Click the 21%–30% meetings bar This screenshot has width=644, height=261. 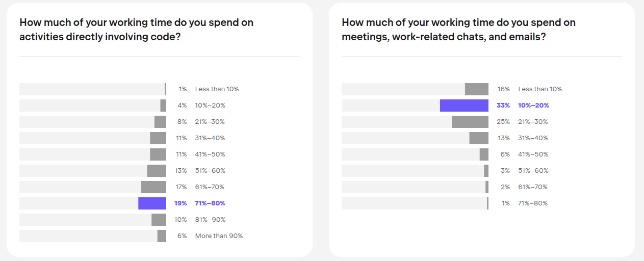pos(470,122)
